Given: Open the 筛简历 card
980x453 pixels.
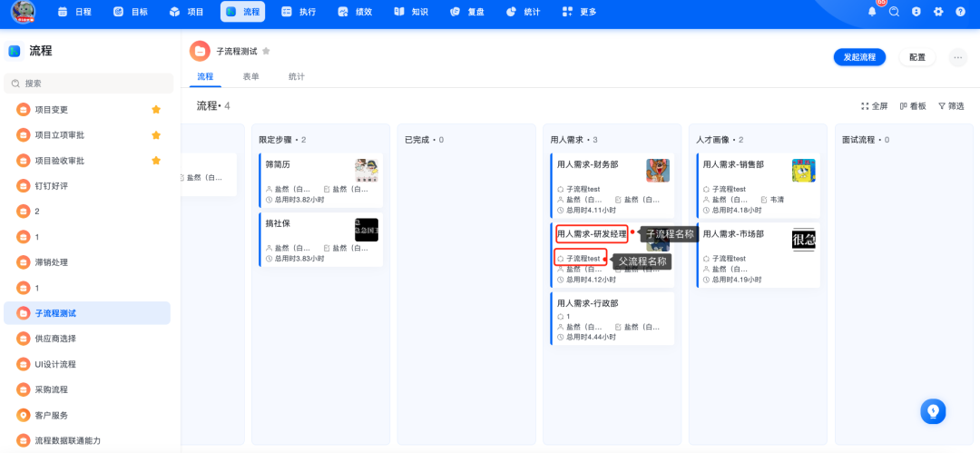Looking at the screenshot, I should pos(320,181).
